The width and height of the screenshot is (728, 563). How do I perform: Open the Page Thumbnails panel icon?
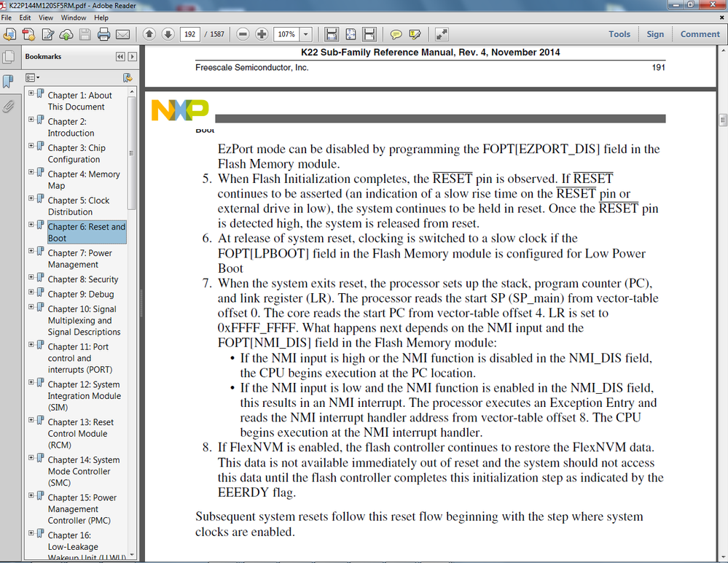(x=8, y=57)
